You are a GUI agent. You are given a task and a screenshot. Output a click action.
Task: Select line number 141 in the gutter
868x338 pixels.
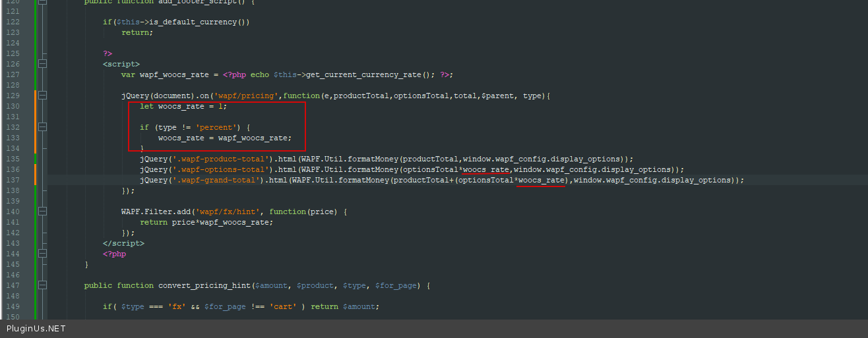12,222
